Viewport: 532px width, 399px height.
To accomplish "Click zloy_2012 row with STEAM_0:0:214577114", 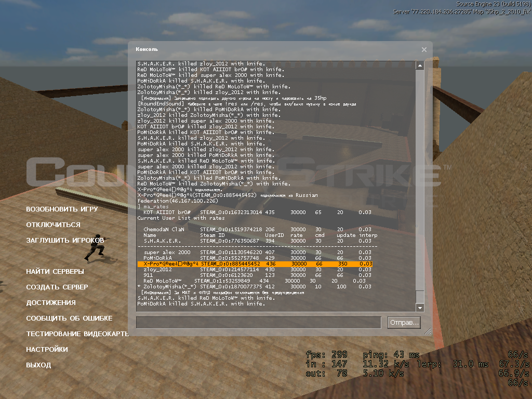I will 257,270.
